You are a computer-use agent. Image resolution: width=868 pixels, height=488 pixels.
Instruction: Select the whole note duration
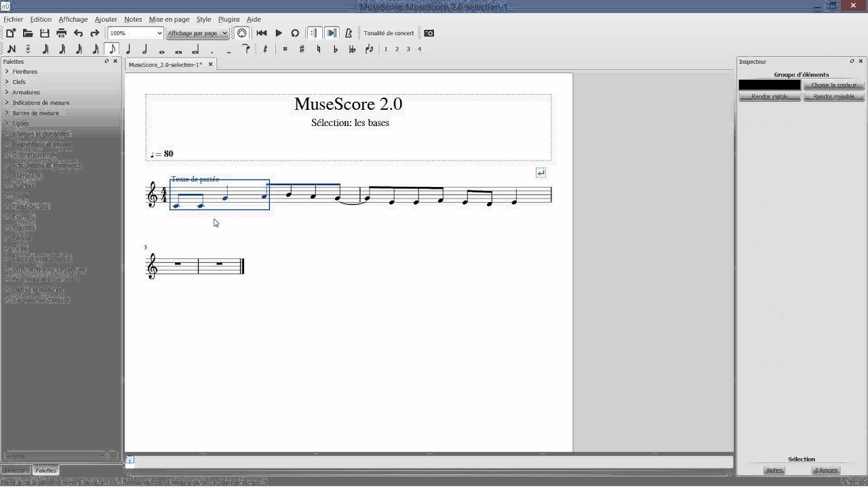tap(161, 51)
